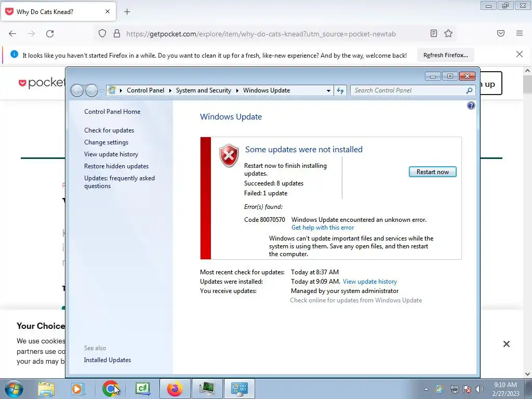This screenshot has width=532, height=399.
Task: Click the Control Panel back arrow button
Action: [x=77, y=90]
